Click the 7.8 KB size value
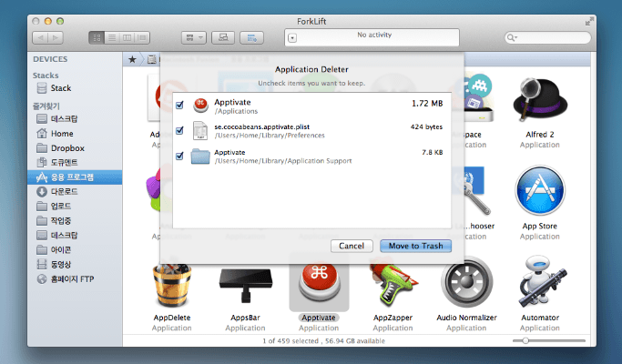The width and height of the screenshot is (622, 364). pos(433,152)
